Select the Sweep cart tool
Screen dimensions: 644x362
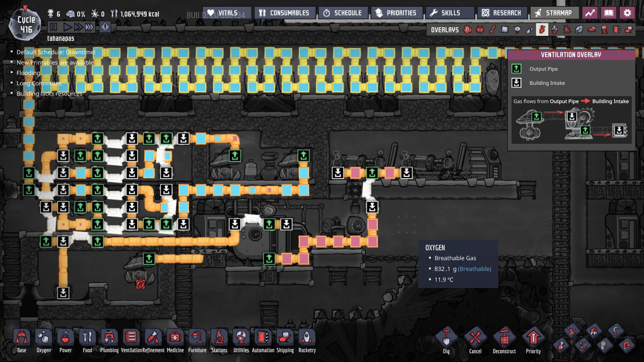pyautogui.click(x=571, y=331)
